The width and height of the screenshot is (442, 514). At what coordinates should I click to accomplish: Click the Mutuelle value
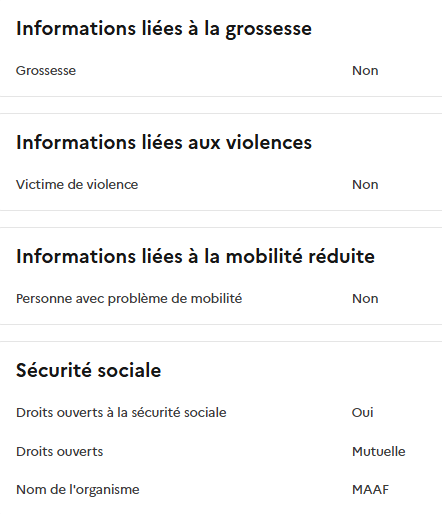coord(379,452)
